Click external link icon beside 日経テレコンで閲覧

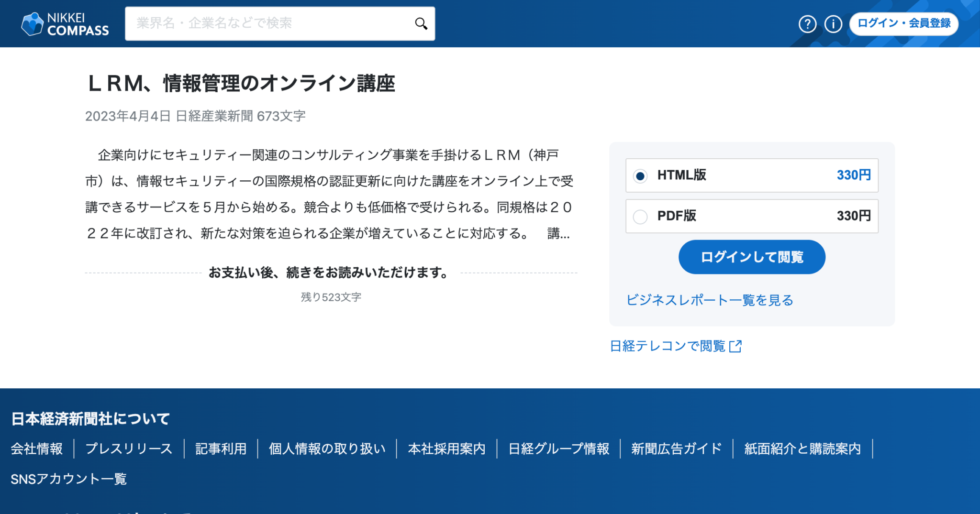click(x=735, y=346)
